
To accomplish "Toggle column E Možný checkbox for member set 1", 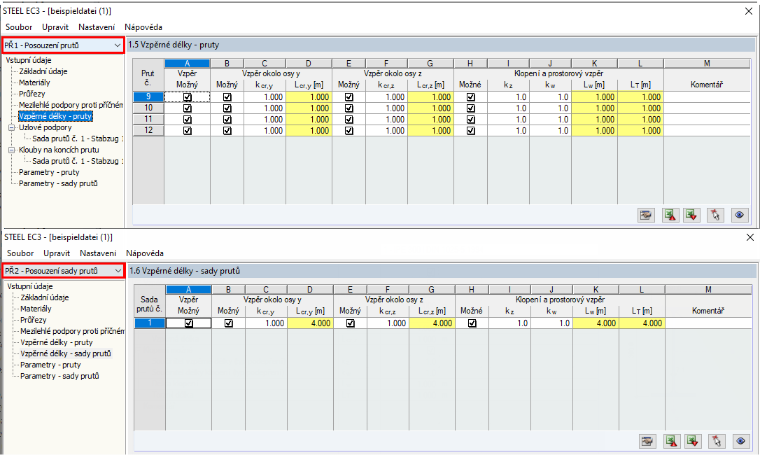I will 350,323.
